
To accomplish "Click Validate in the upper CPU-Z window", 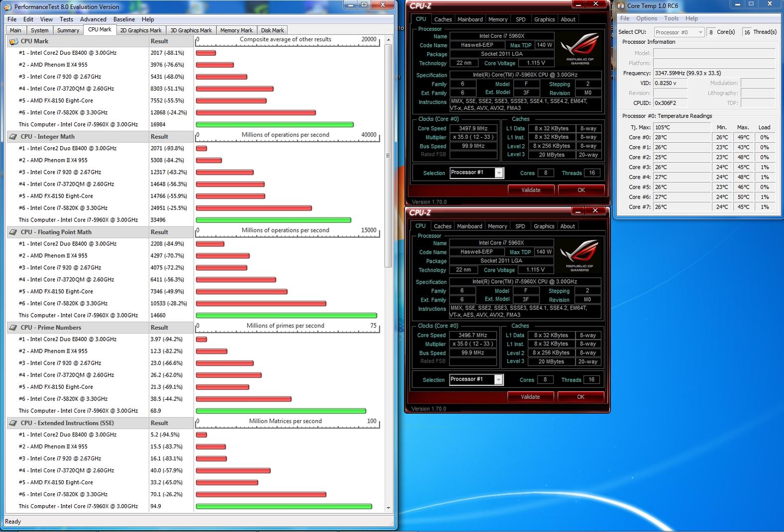I will coord(531,190).
